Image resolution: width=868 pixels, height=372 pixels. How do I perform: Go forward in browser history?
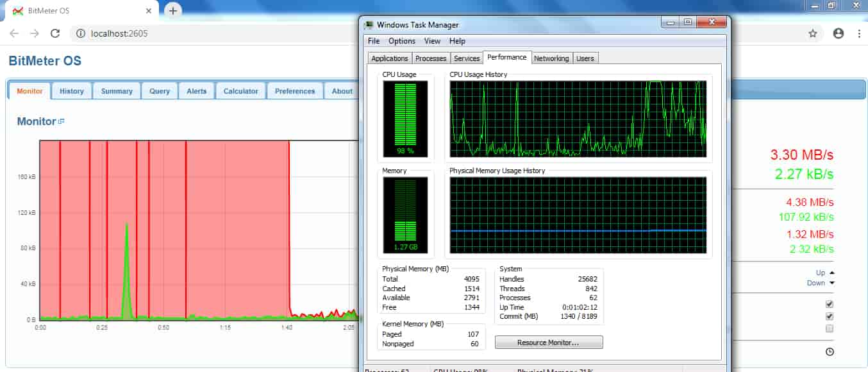tap(35, 33)
